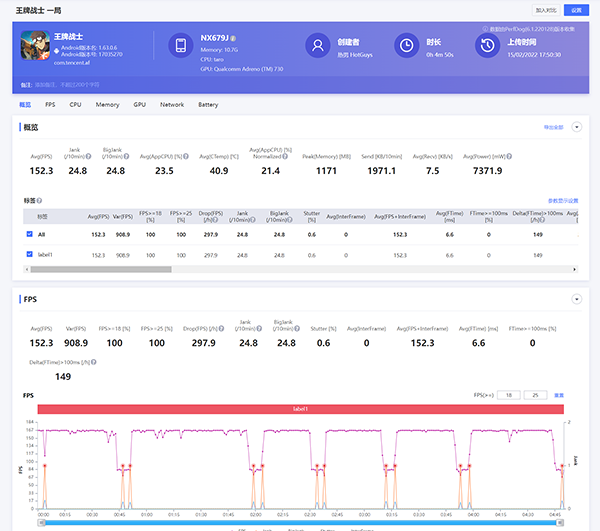
Task: Click the game app thumbnail icon
Action: point(35,46)
